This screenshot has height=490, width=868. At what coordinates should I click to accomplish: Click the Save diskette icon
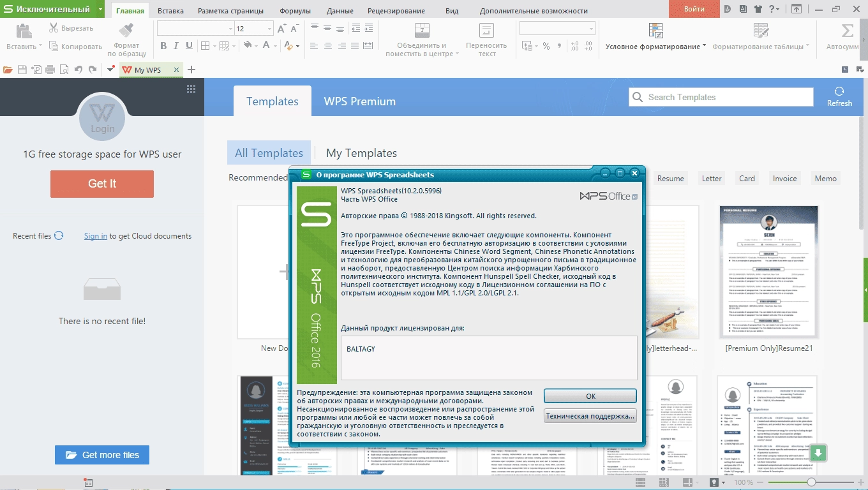22,70
